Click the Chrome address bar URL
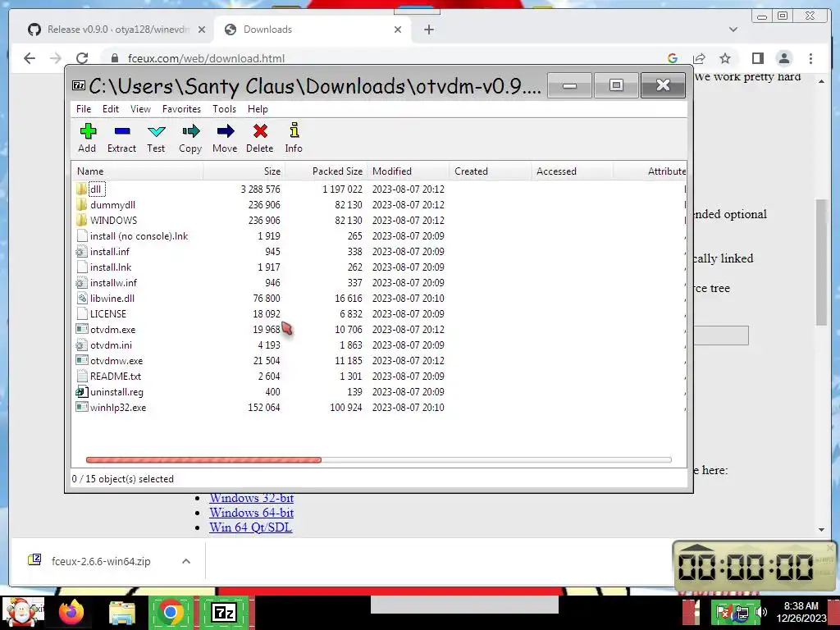This screenshot has height=630, width=840. (x=206, y=58)
